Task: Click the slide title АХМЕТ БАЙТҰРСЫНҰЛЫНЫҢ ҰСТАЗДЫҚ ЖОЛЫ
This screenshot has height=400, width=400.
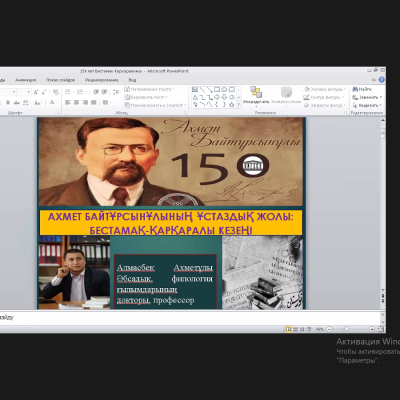Action: point(171,223)
